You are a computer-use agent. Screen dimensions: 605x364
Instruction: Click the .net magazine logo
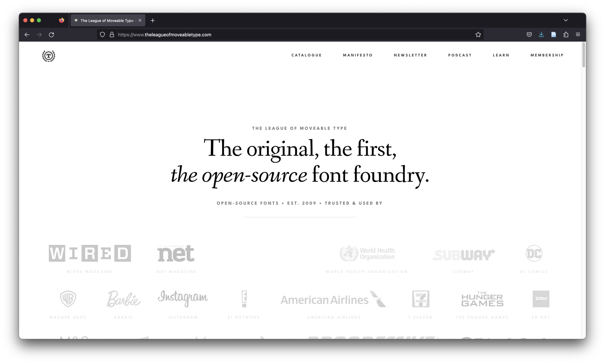pos(176,253)
